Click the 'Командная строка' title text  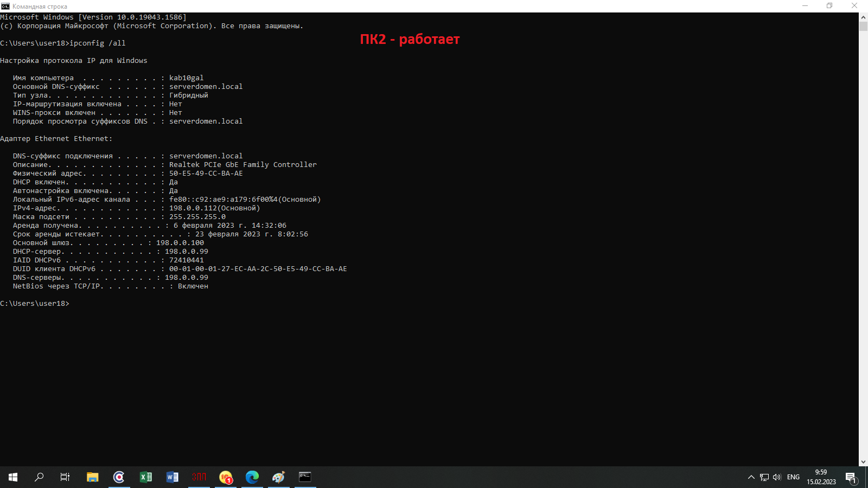(x=40, y=7)
